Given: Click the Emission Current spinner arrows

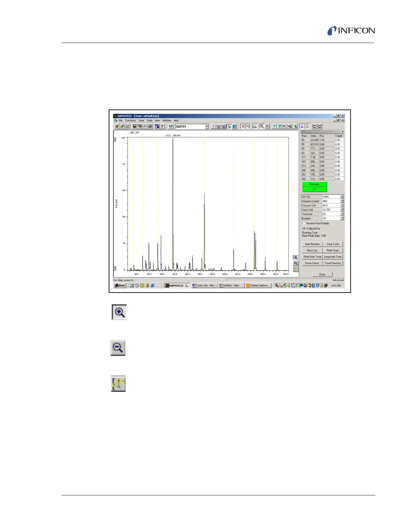Looking at the screenshot, I should [x=342, y=201].
